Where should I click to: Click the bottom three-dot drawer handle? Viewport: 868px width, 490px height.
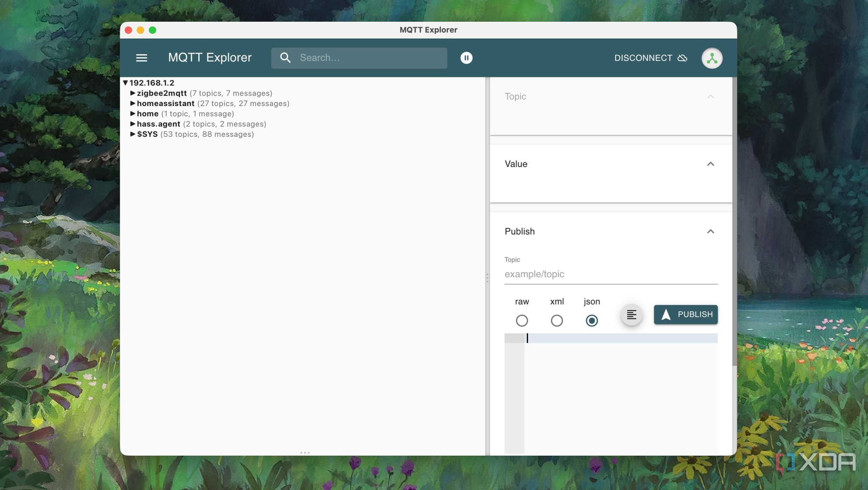[x=305, y=453]
